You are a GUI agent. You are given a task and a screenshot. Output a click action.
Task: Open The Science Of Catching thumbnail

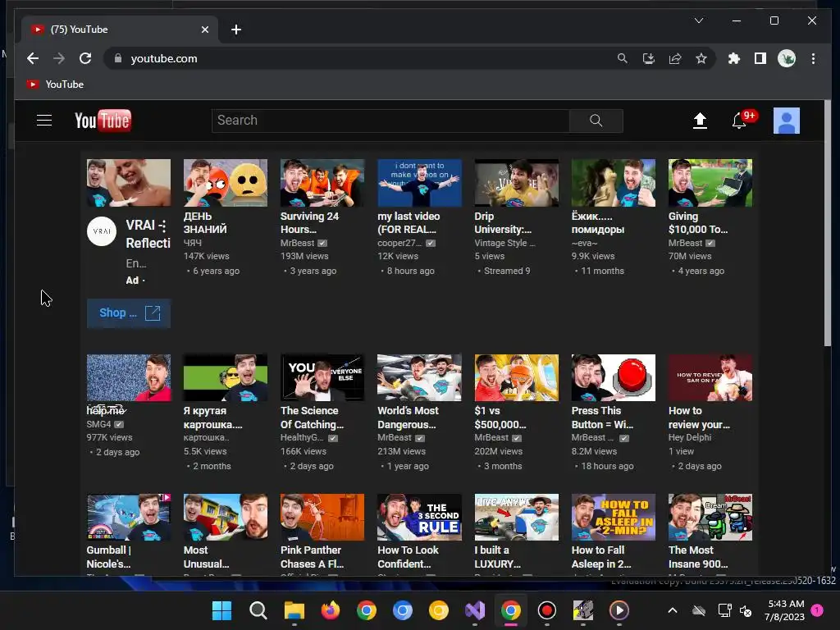click(x=322, y=377)
